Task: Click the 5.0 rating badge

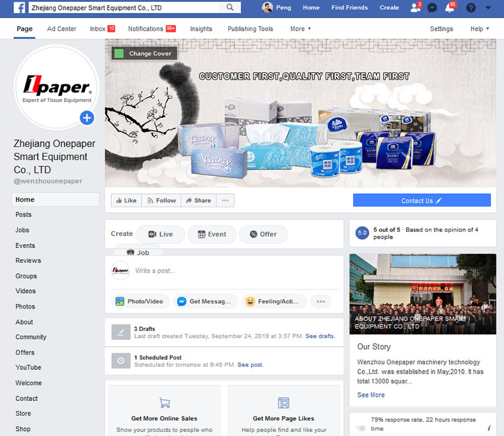Action: [362, 232]
